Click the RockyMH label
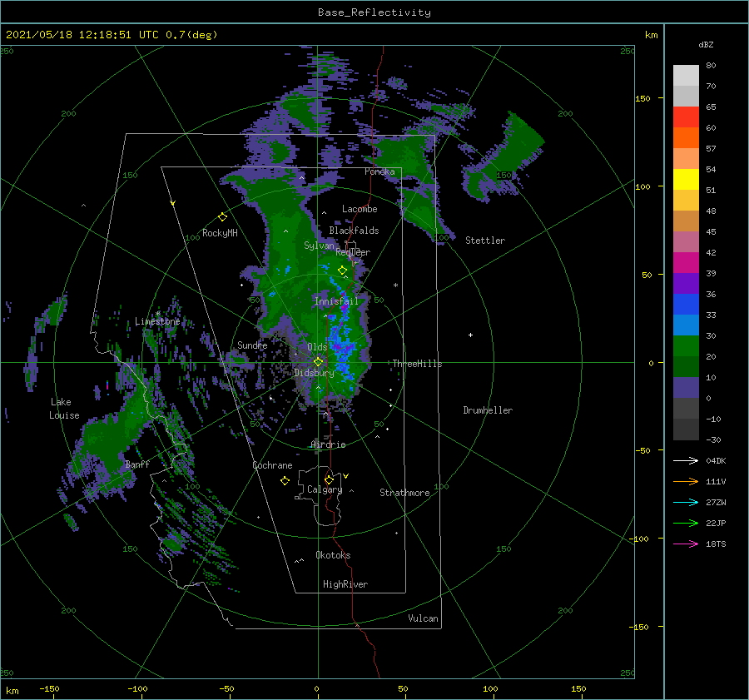749x700 pixels. coord(220,233)
